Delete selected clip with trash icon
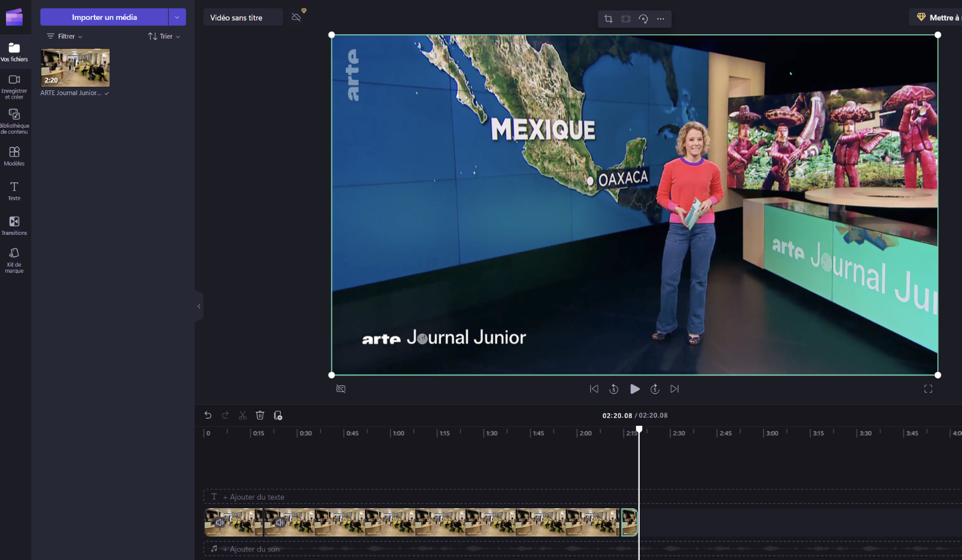Image resolution: width=962 pixels, height=560 pixels. point(260,415)
